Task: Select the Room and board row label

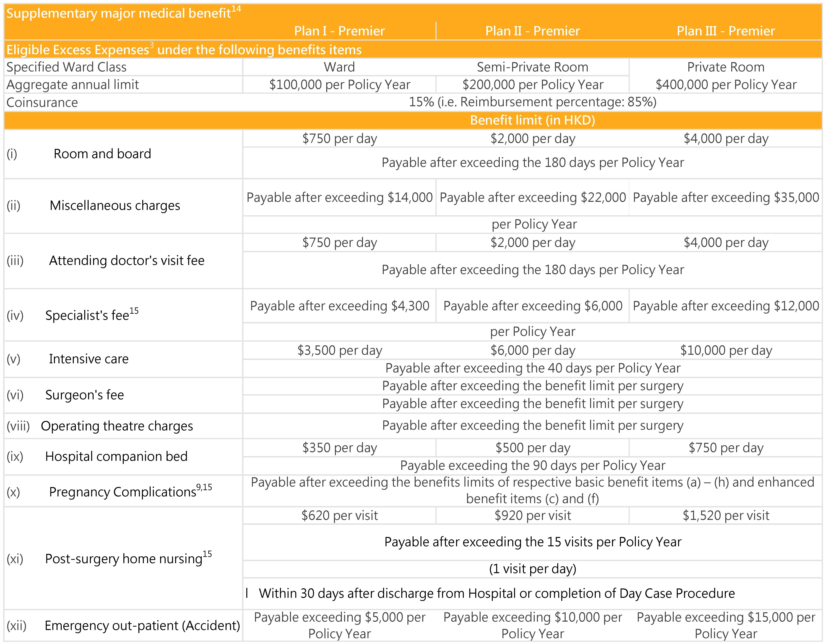Action: coord(102,154)
